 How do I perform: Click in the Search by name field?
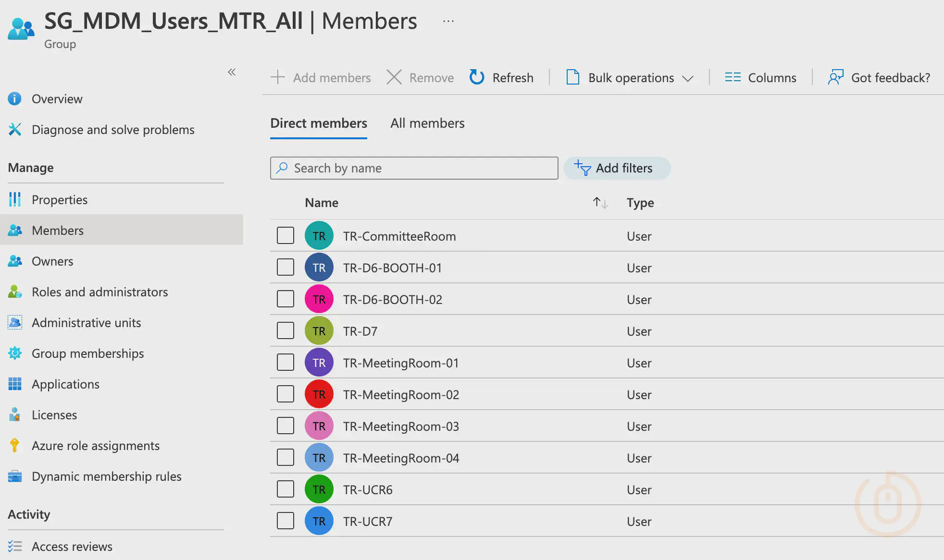[414, 168]
